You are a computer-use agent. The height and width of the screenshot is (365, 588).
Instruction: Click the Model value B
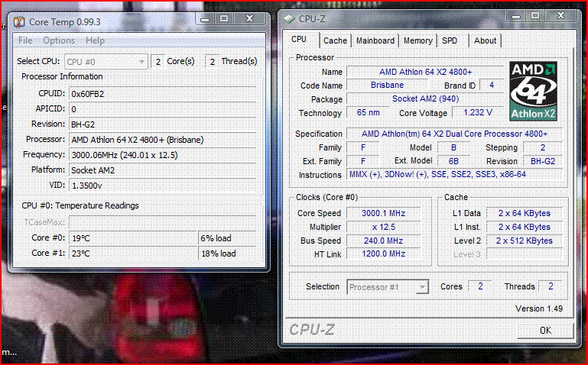tap(453, 147)
